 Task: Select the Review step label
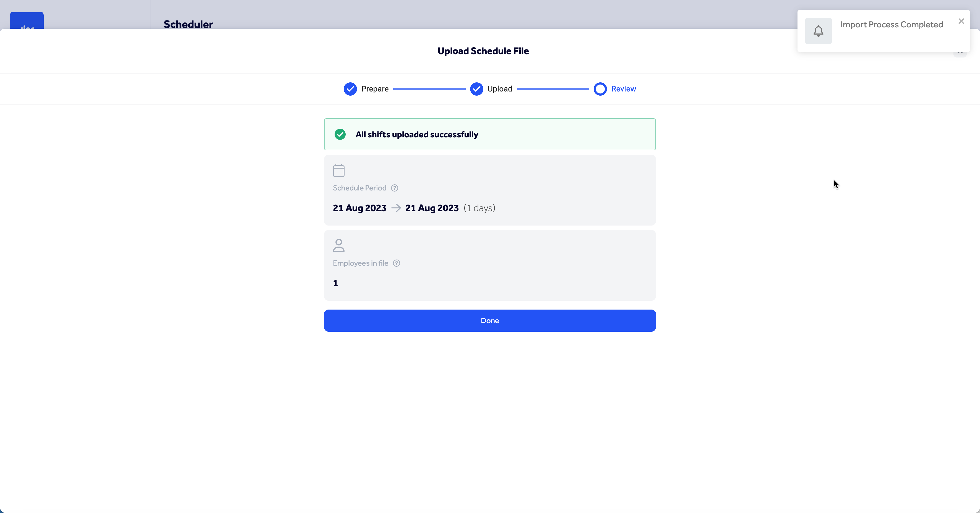click(623, 89)
